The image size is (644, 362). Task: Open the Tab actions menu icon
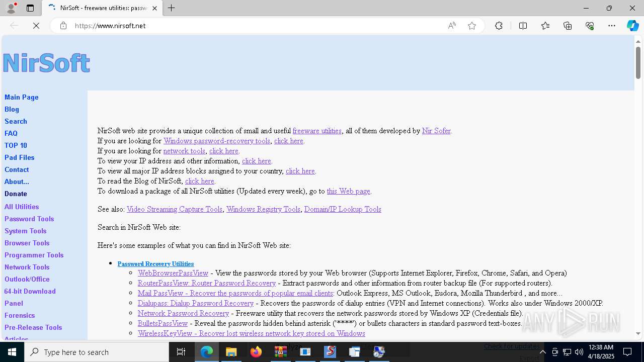point(30,8)
